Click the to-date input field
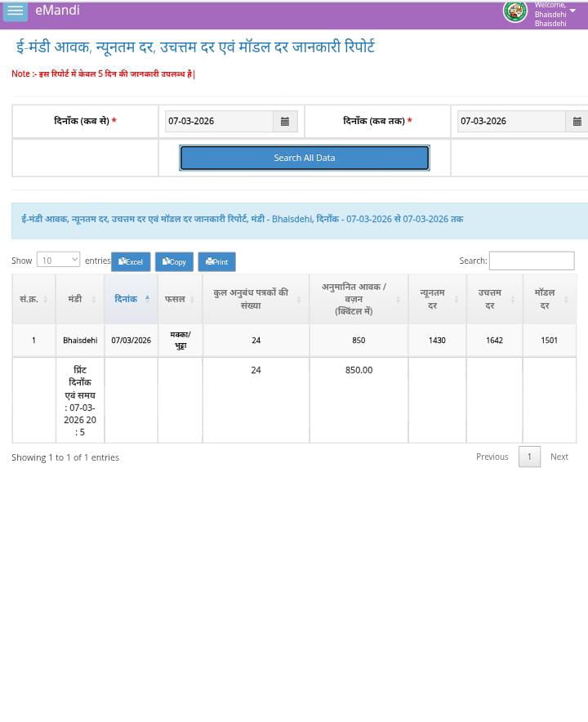The image size is (588, 722). click(510, 122)
